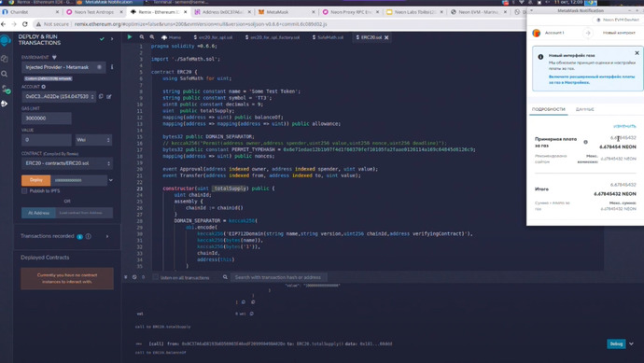Open Neon EVM DevNet network selector
Screen dimensions: 644x363
pyautogui.click(x=618, y=20)
